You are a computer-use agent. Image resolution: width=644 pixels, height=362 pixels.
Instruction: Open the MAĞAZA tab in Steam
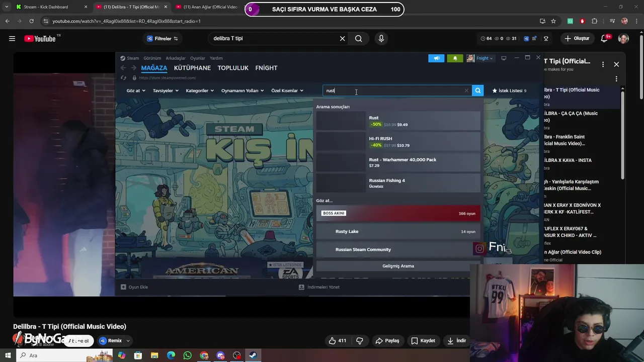coord(154,68)
